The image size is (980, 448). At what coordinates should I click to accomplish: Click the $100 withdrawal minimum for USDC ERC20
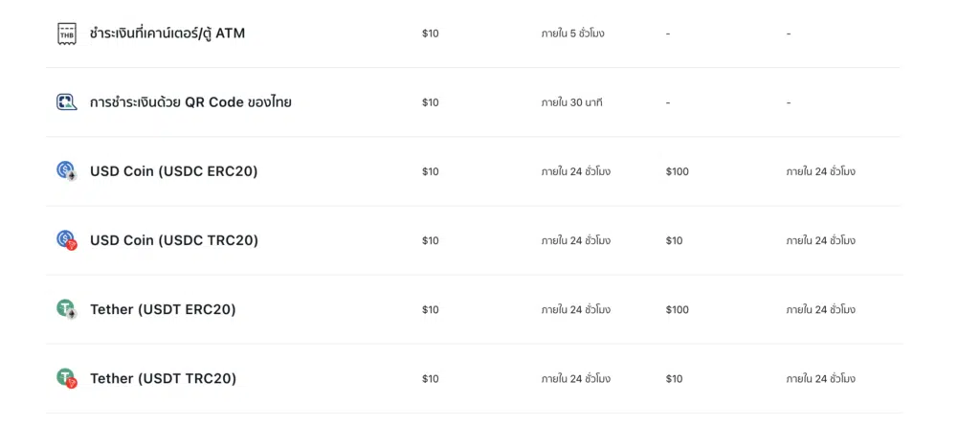click(x=677, y=171)
